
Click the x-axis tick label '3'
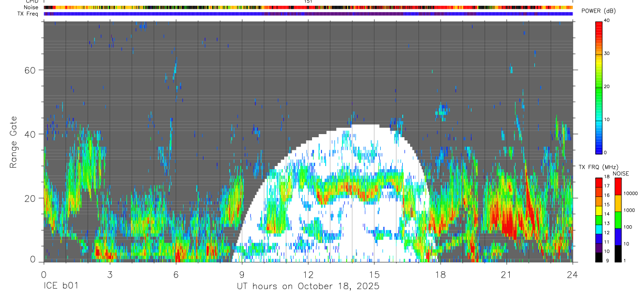click(x=110, y=274)
